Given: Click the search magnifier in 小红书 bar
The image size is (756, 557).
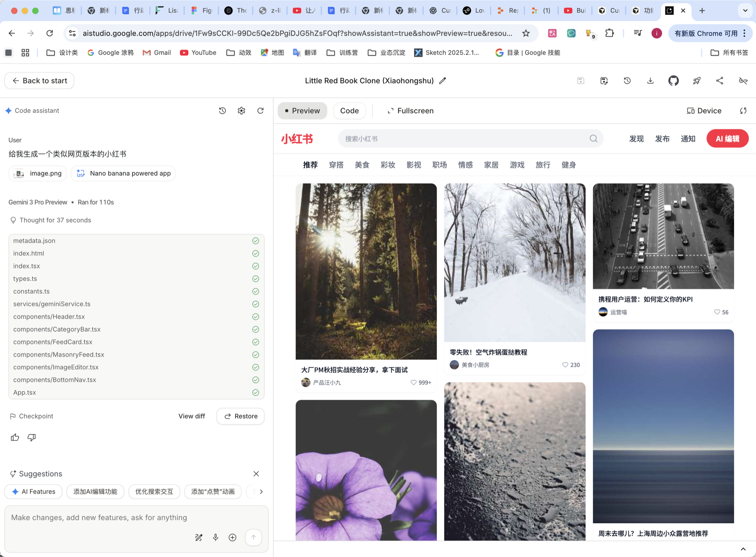Looking at the screenshot, I should tap(593, 139).
